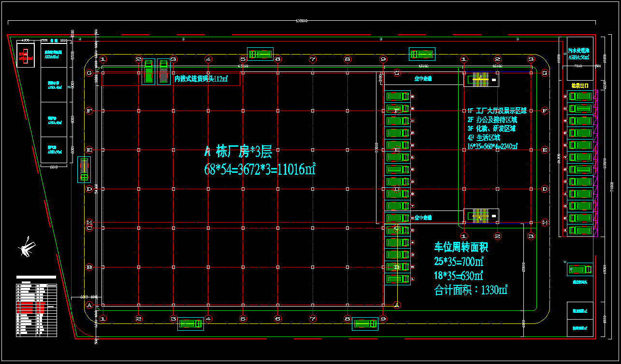Select the lone truck below the garbage exit parking
This screenshot has width=621, height=364.
coord(579,270)
